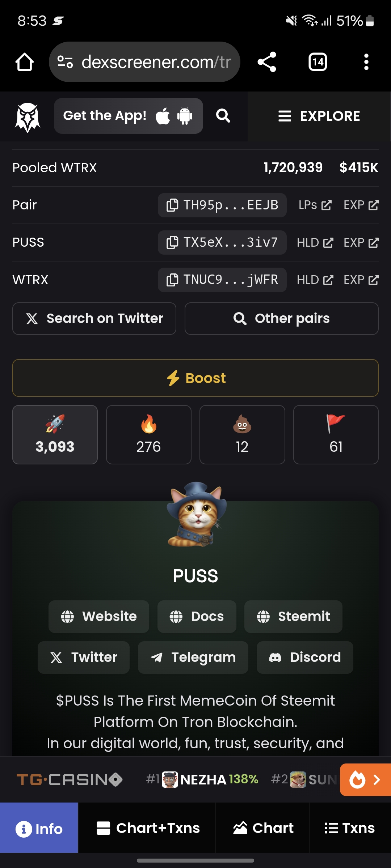Vote with the rocket reaction 3,093

tap(55, 435)
